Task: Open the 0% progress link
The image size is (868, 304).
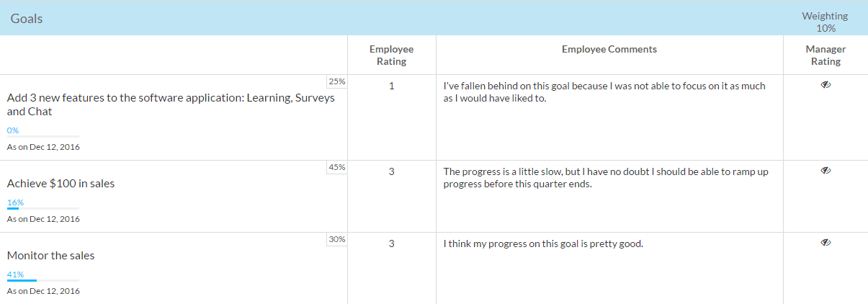Action: point(13,130)
